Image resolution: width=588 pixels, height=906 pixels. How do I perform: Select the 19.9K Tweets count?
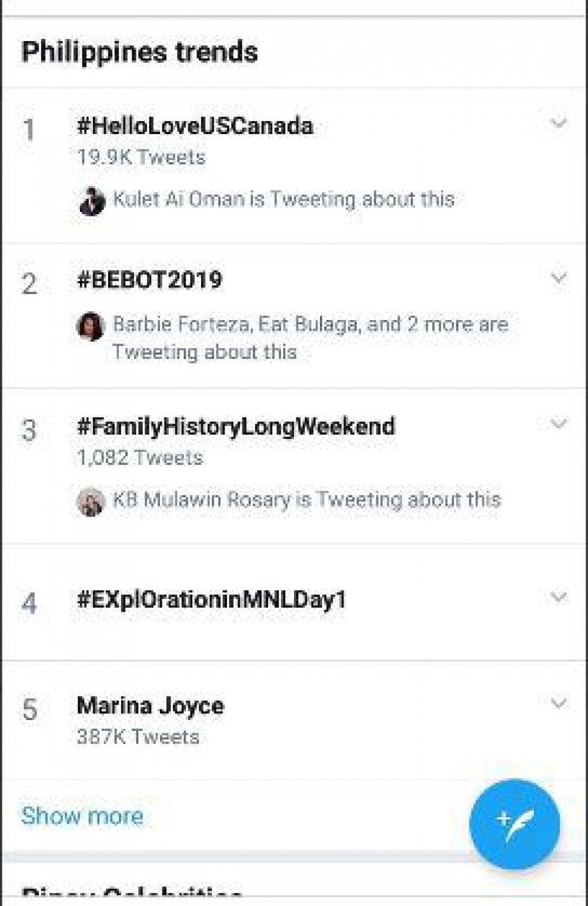(x=141, y=157)
